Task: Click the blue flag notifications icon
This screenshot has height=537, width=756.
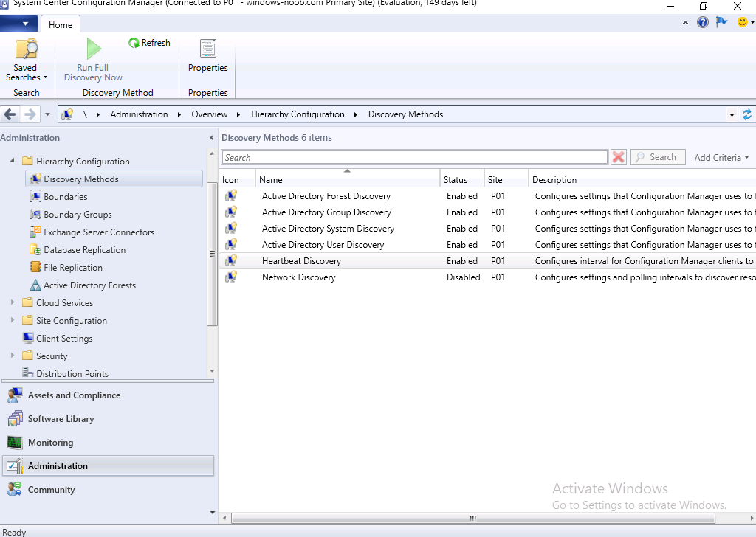Action: [722, 22]
